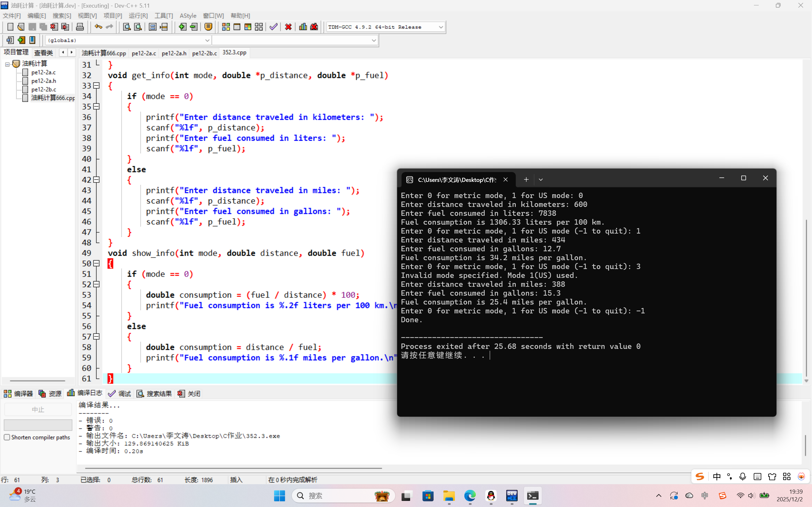Open the 编译日志 bottom panel tab
The width and height of the screenshot is (812, 507).
tap(85, 393)
